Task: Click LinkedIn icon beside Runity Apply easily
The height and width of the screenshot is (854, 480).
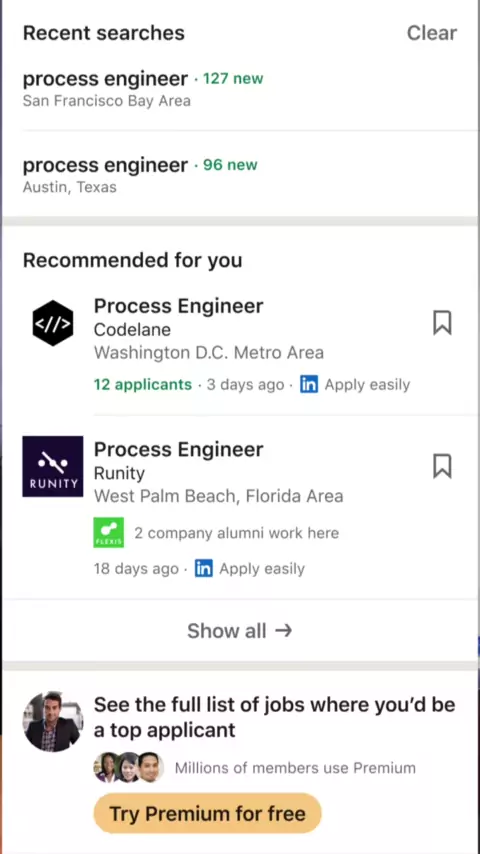Action: pyautogui.click(x=204, y=569)
